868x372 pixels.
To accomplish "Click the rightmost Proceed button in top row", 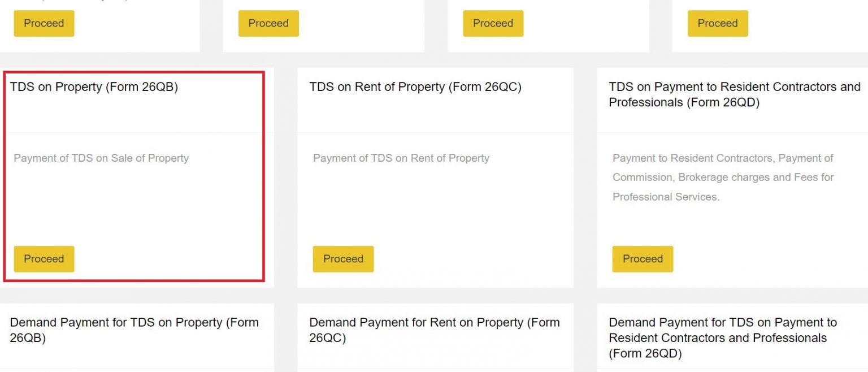I will (x=717, y=23).
